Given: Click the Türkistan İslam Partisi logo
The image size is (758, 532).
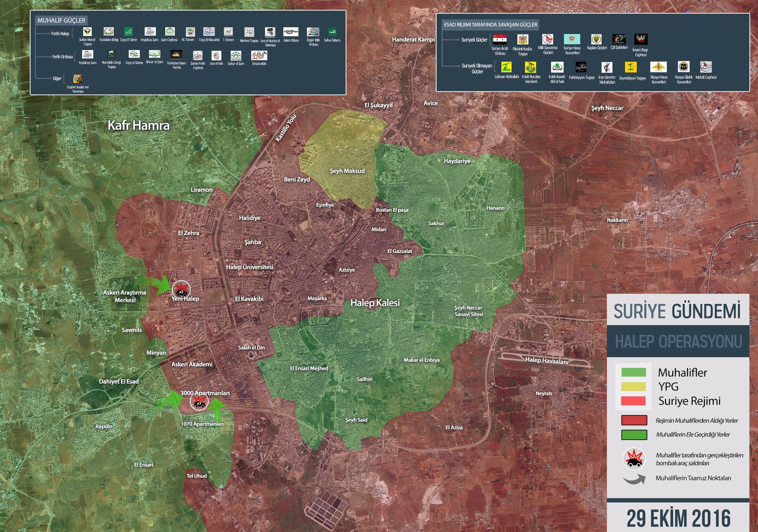Looking at the screenshot, I should click(176, 55).
